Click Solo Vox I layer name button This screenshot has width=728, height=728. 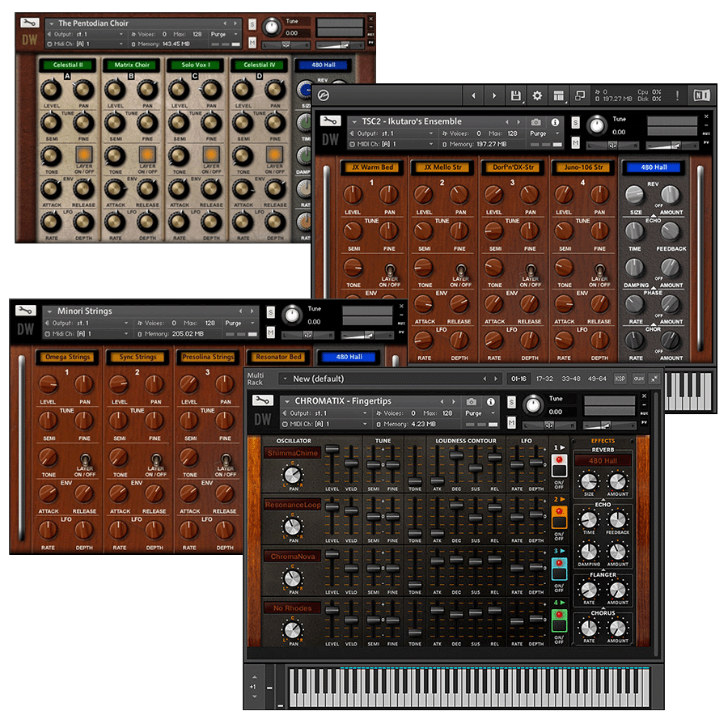tap(196, 65)
